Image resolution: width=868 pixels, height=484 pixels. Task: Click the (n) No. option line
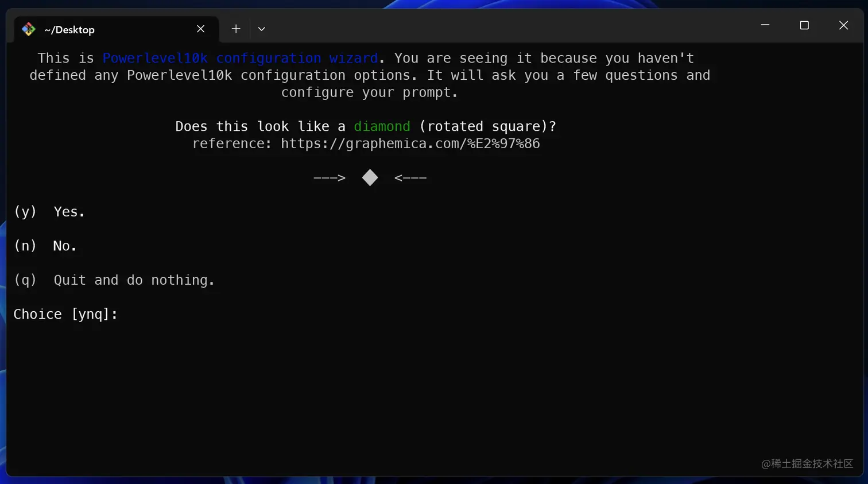point(45,246)
